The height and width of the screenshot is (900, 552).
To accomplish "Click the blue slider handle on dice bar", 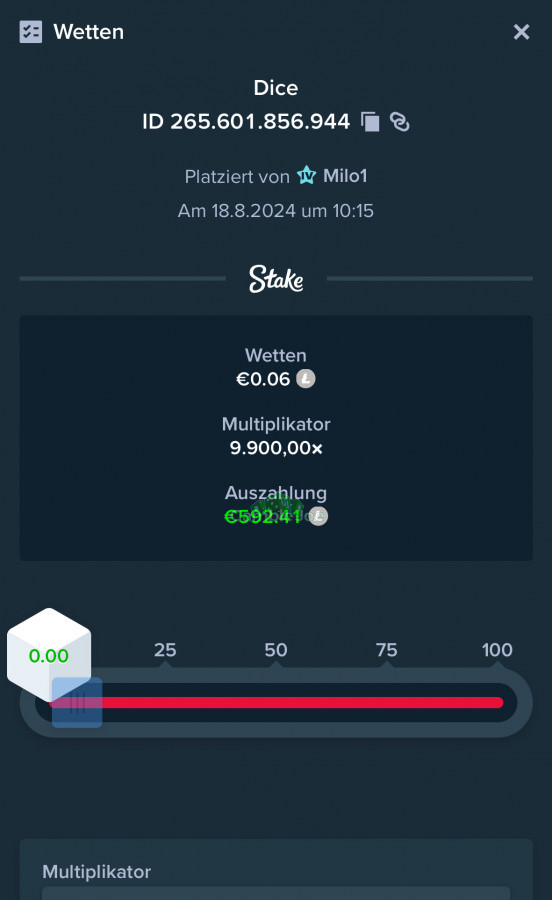I will coord(77,703).
